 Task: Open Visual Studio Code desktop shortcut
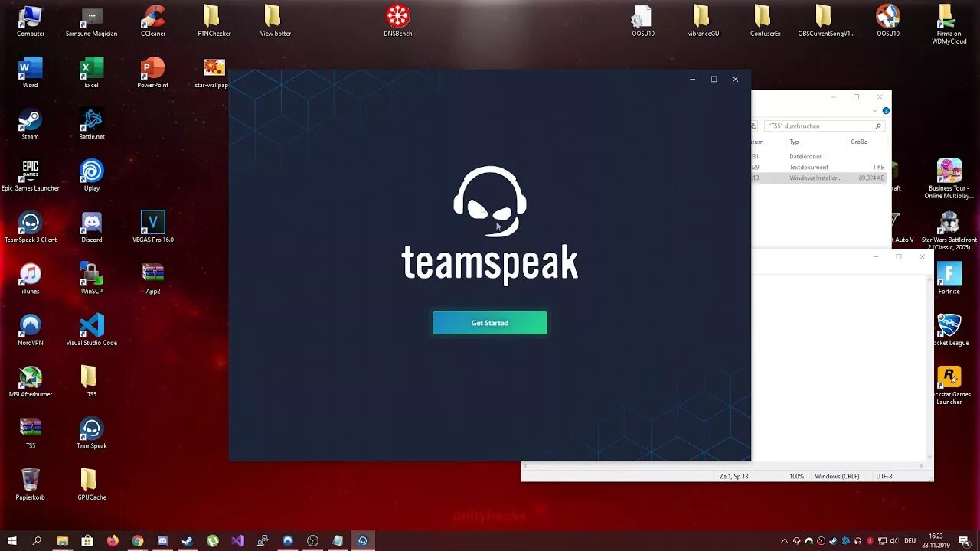[x=91, y=330]
